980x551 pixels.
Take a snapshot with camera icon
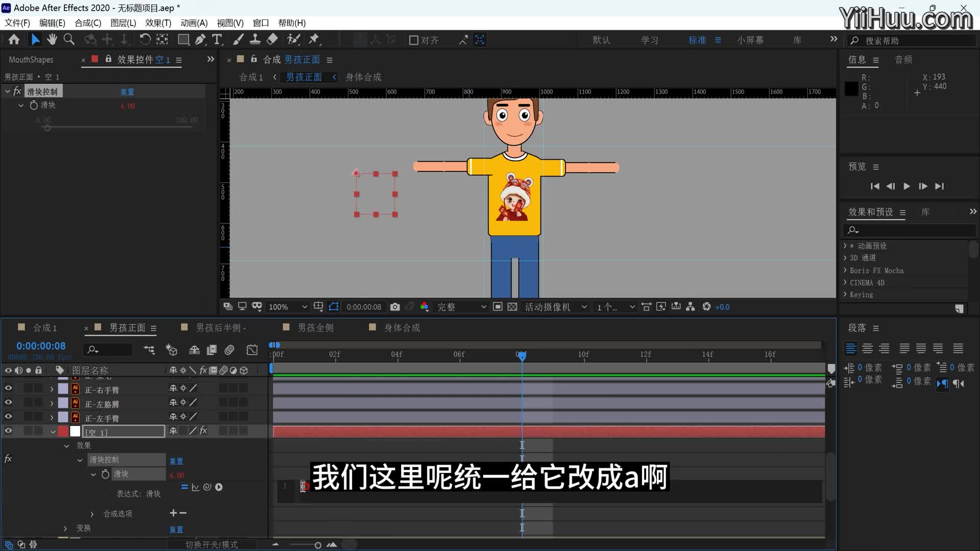[395, 307]
